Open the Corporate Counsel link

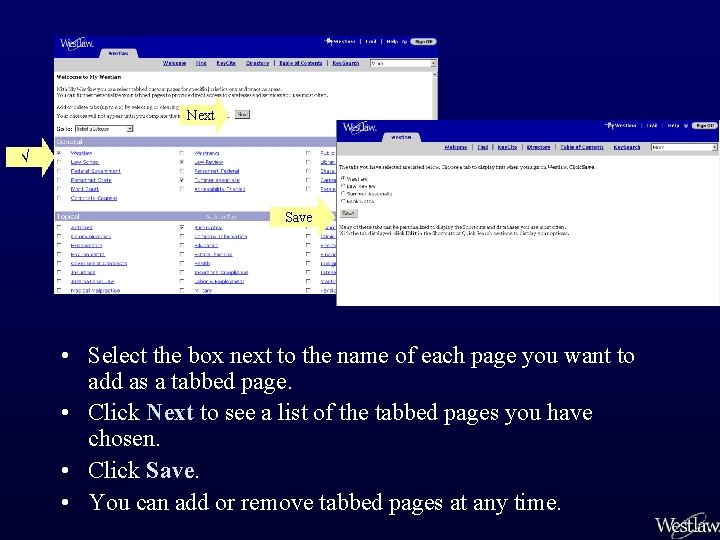point(94,198)
